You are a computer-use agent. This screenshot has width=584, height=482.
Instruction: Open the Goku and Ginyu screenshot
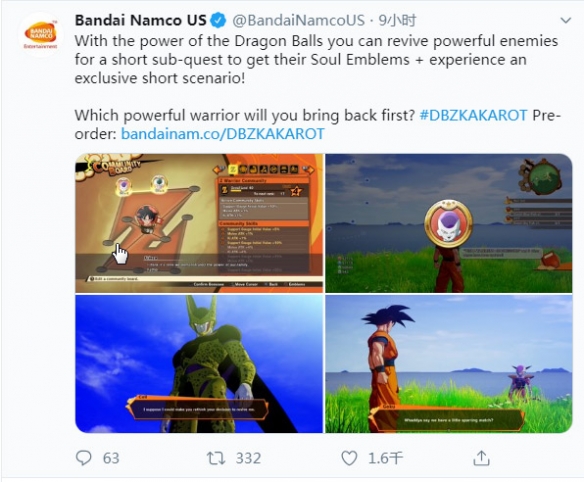tap(448, 364)
